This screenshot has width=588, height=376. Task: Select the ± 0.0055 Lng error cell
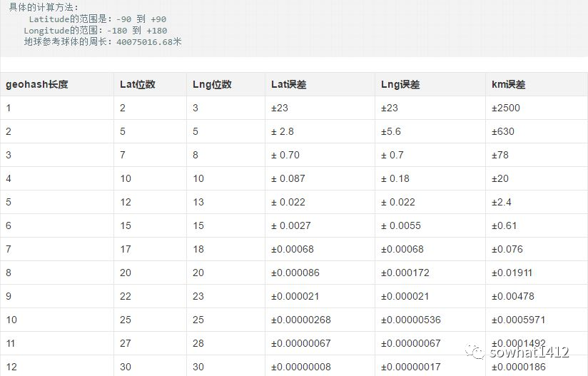pyautogui.click(x=401, y=225)
